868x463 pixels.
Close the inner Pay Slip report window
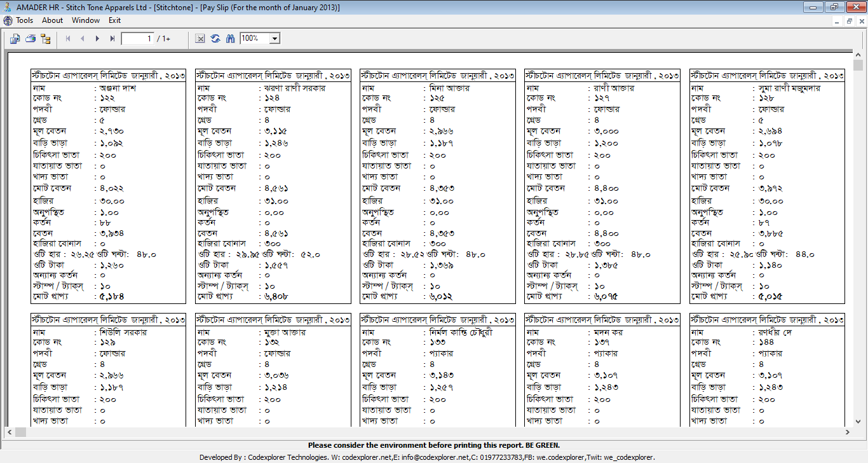click(860, 21)
